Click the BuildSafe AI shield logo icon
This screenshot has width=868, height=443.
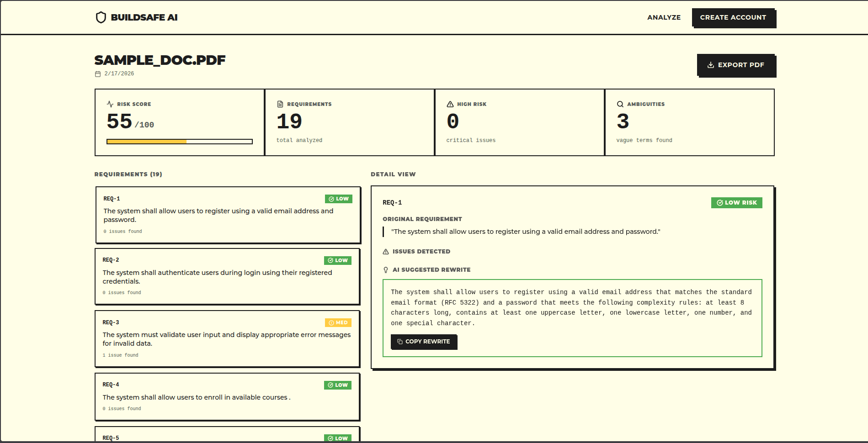tap(101, 17)
